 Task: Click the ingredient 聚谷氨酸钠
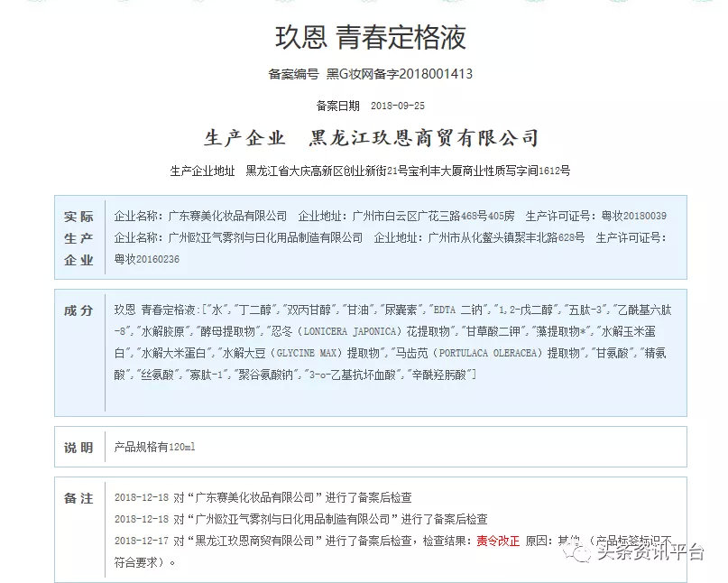[265, 375]
